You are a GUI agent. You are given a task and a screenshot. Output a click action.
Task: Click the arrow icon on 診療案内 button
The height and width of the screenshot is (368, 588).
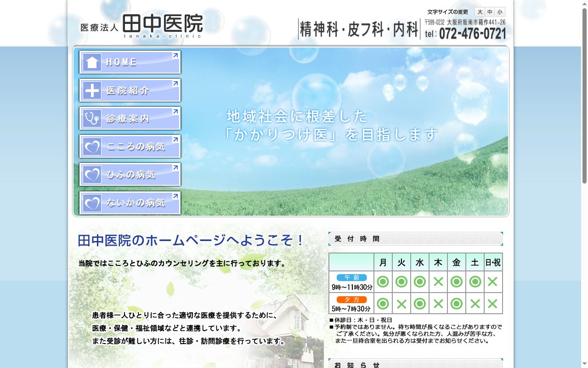175,111
